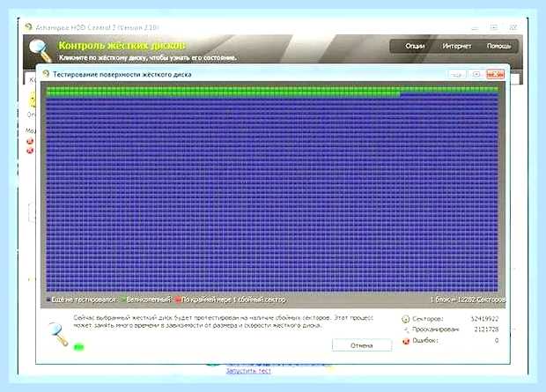Click the green progress indicator below the magnifier
The height and width of the screenshot is (392, 546).
[x=79, y=347]
